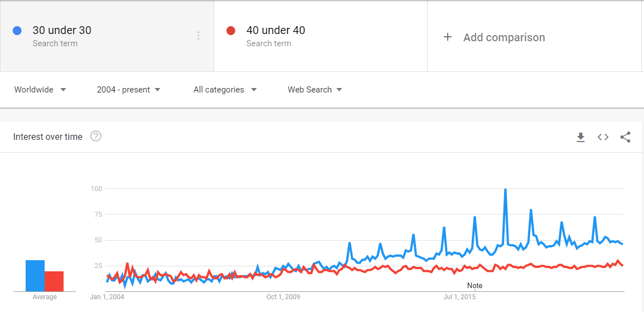Image resolution: width=644 pixels, height=312 pixels.
Task: Click the plus icon to add comparison
Action: tap(448, 37)
